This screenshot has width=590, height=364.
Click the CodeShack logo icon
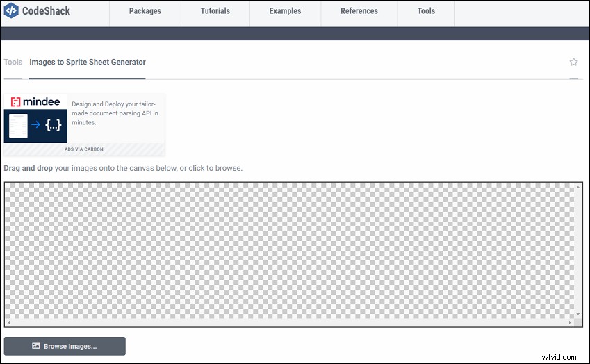coord(11,10)
